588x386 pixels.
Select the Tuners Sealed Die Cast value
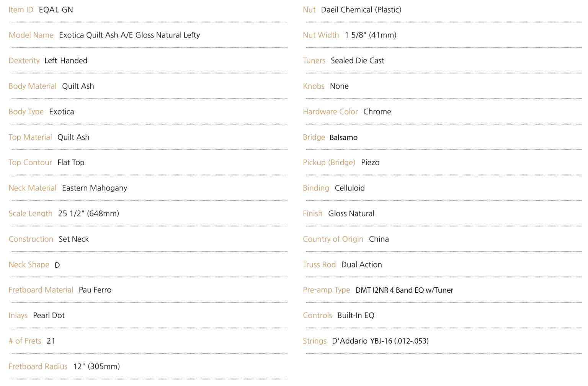tap(358, 61)
